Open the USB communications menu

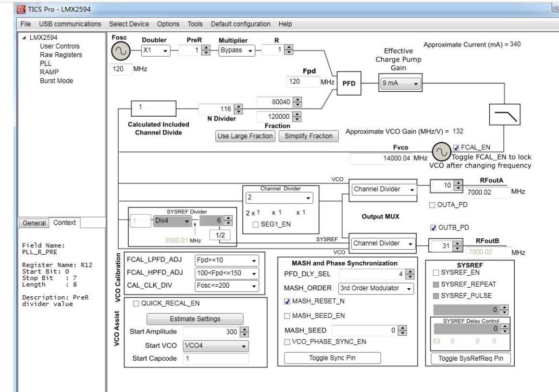pyautogui.click(x=70, y=24)
